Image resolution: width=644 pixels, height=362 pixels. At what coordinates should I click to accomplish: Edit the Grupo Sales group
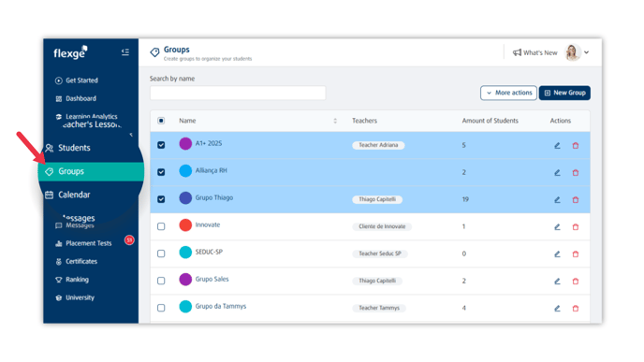(x=557, y=281)
